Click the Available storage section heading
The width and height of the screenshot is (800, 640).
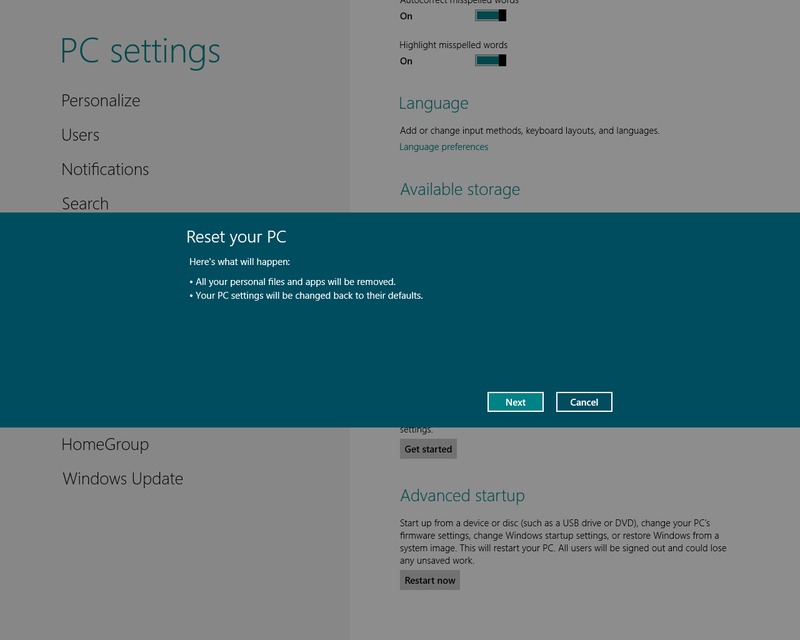[x=460, y=189]
